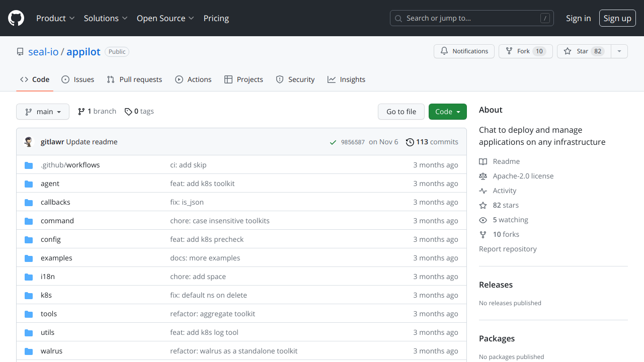644x362 pixels.
Task: Click the eye icon beside 5 watching
Action: click(x=483, y=220)
